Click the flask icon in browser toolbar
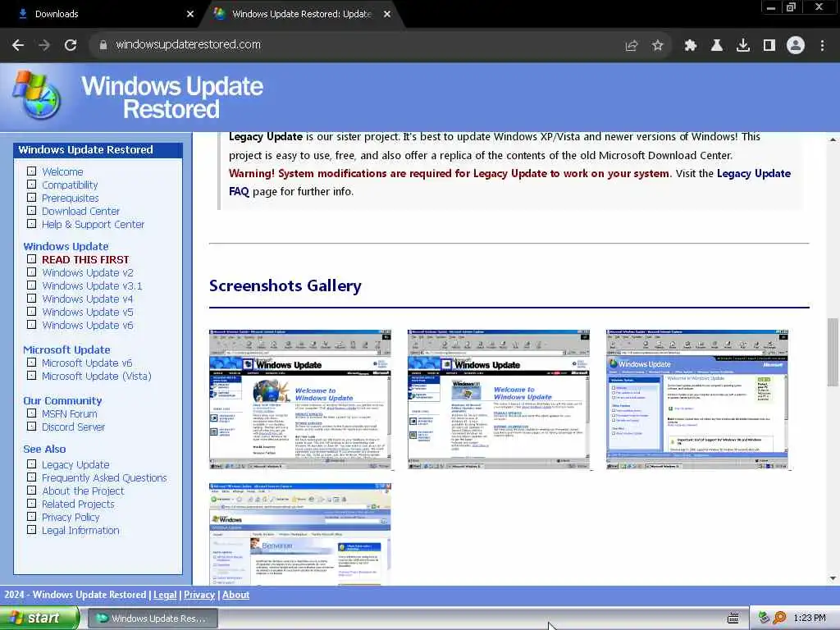 [x=717, y=46]
